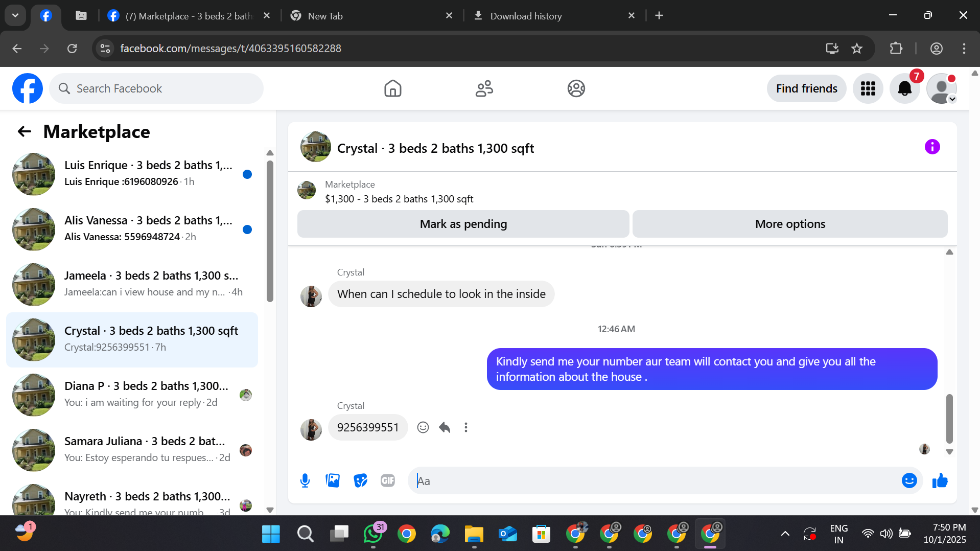Reply to the 9256399551 message
This screenshot has height=551, width=980.
[x=445, y=427]
